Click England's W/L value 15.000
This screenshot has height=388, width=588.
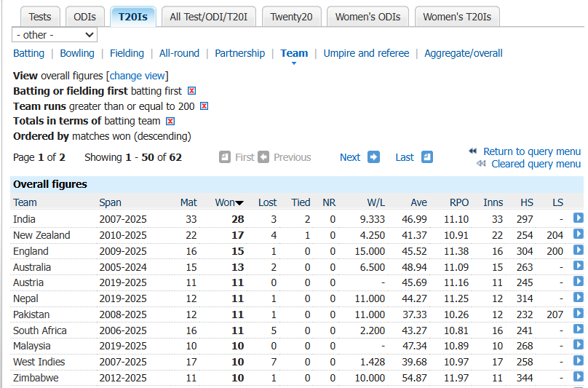(x=370, y=251)
